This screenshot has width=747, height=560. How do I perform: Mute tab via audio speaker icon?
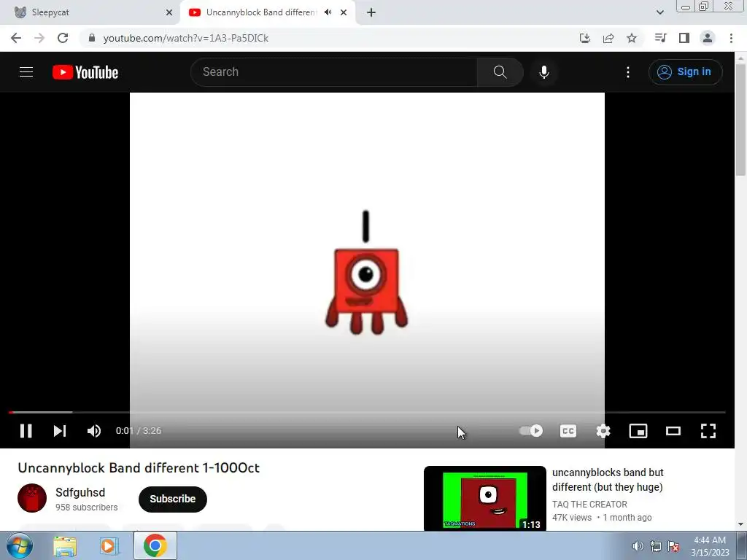point(328,12)
